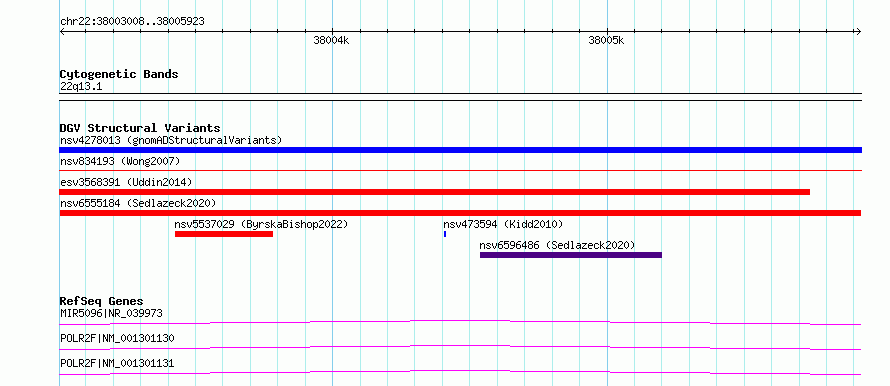Select the POLR2F|NM_001301131 gene label
890x386 pixels.
(x=117, y=363)
